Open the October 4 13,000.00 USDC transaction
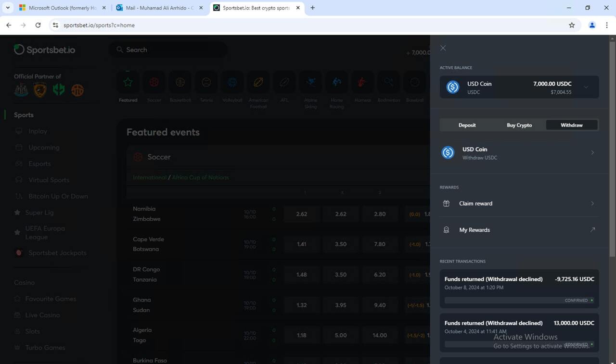The image size is (616, 364). (x=519, y=332)
